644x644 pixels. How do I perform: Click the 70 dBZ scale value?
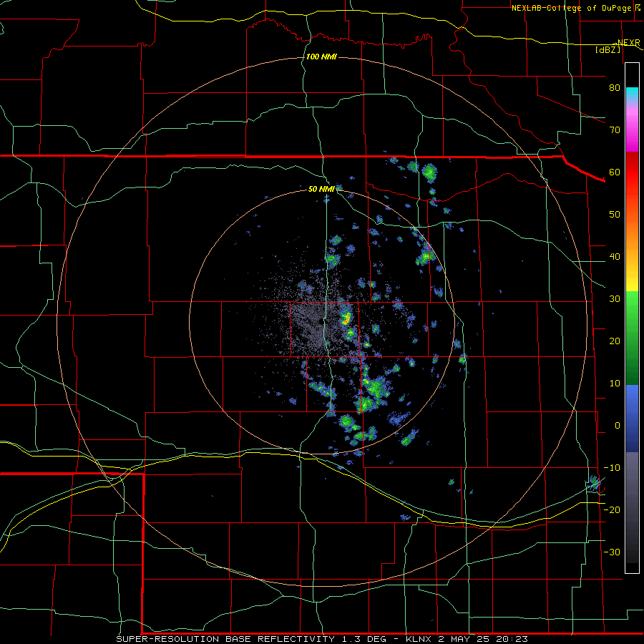(x=615, y=130)
